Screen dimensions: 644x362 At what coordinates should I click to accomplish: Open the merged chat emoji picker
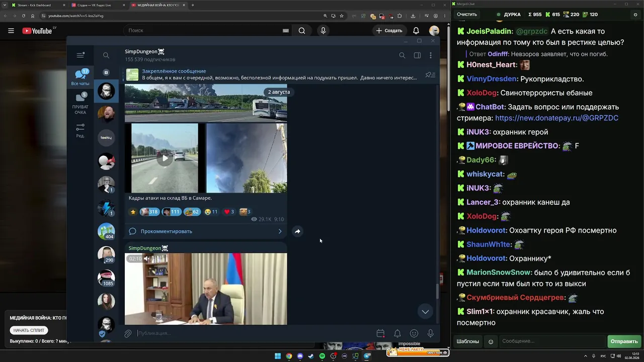pos(491,341)
